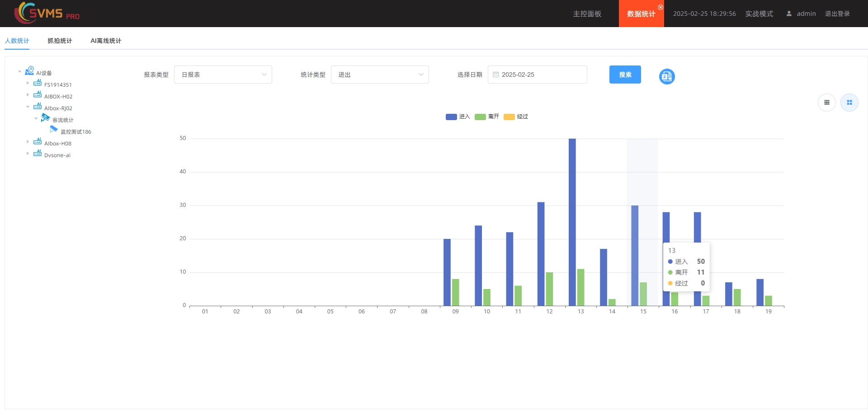868x415 pixels.
Task: Click the 监控测试186 camera icon
Action: [54, 130]
